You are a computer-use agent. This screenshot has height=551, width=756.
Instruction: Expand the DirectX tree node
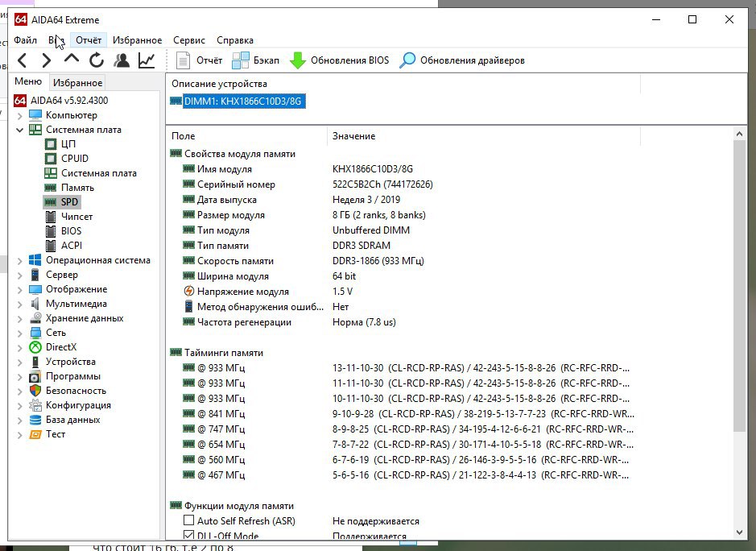pos(20,347)
